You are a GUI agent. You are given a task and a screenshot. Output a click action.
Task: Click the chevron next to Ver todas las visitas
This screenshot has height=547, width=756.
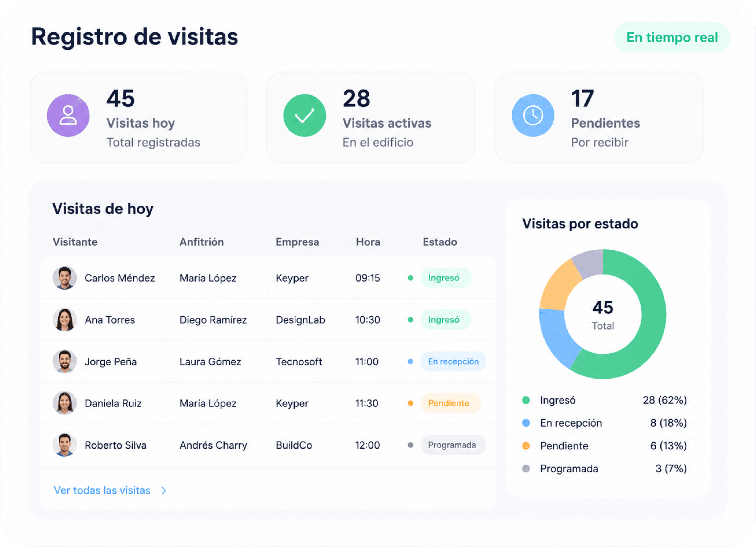(164, 491)
